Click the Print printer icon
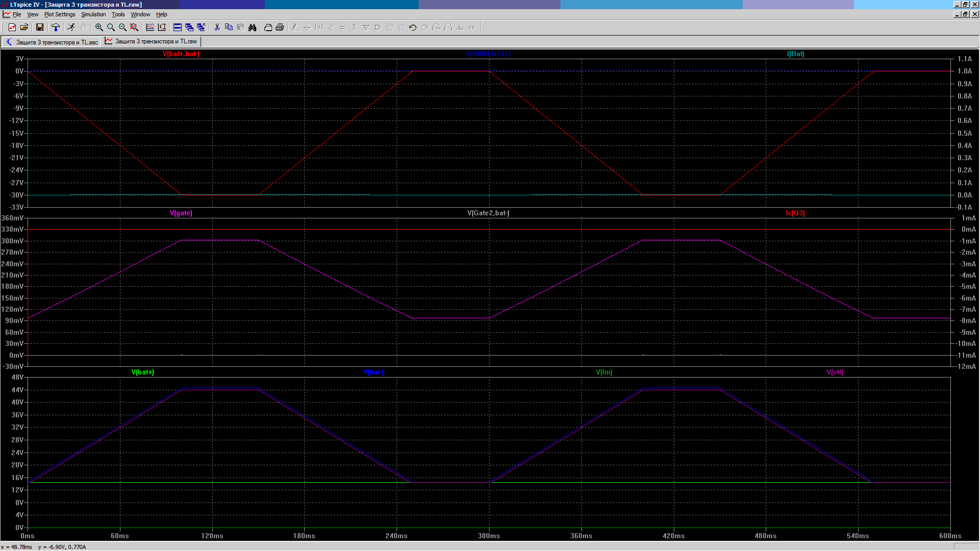This screenshot has width=980, height=551. point(280,28)
